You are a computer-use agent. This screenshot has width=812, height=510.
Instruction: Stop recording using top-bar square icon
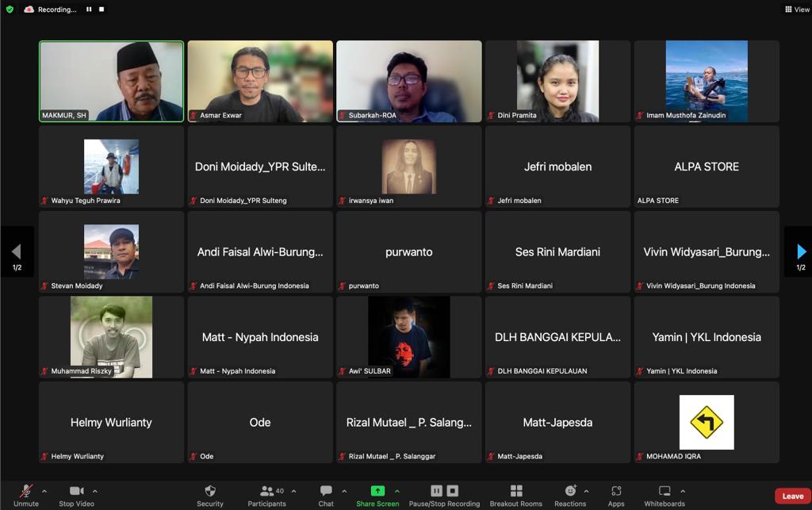101,10
